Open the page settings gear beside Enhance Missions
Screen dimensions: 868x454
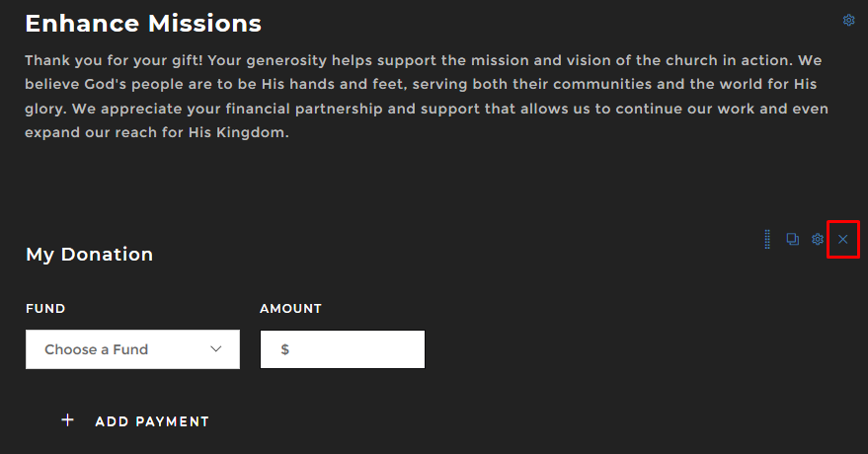click(848, 21)
